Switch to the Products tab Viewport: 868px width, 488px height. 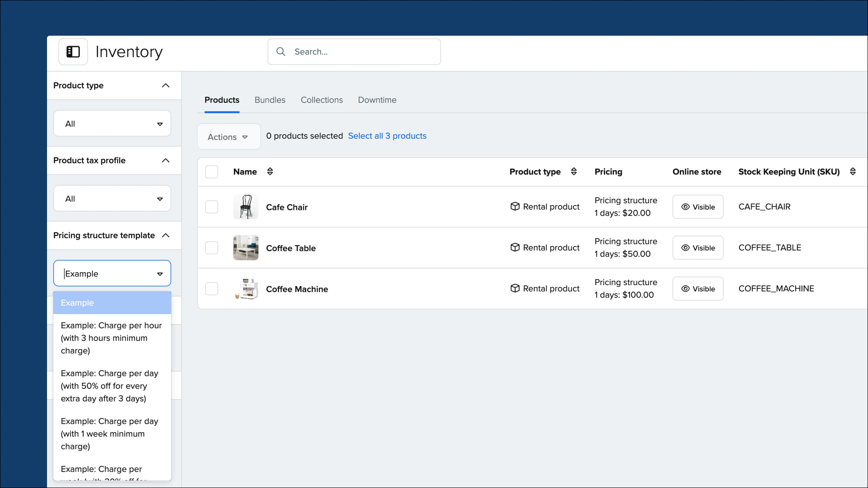point(222,100)
